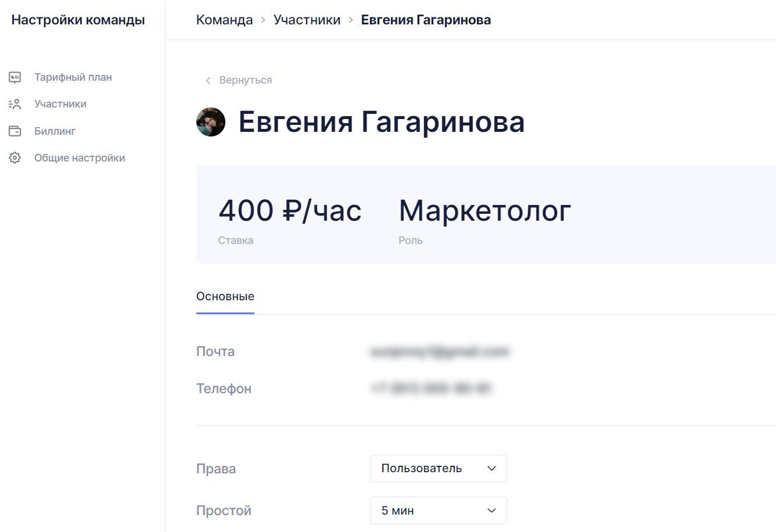
Task: Click the Вернуться back link
Action: click(246, 80)
